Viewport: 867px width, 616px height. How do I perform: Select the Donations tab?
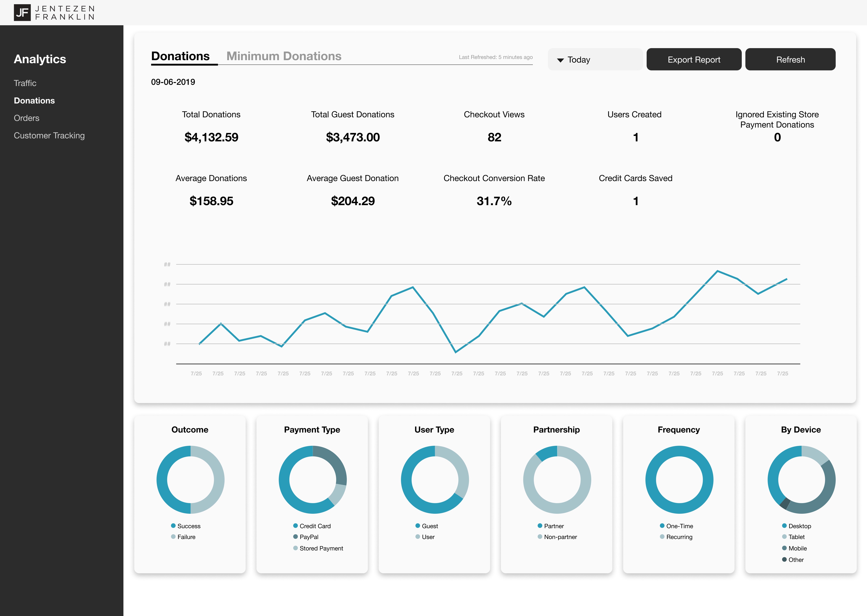pyautogui.click(x=180, y=56)
